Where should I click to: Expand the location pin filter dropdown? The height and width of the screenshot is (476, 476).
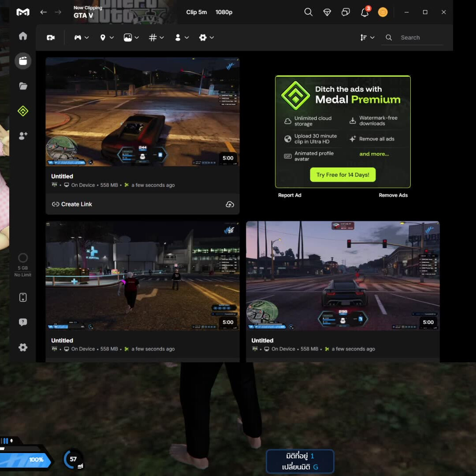point(107,37)
